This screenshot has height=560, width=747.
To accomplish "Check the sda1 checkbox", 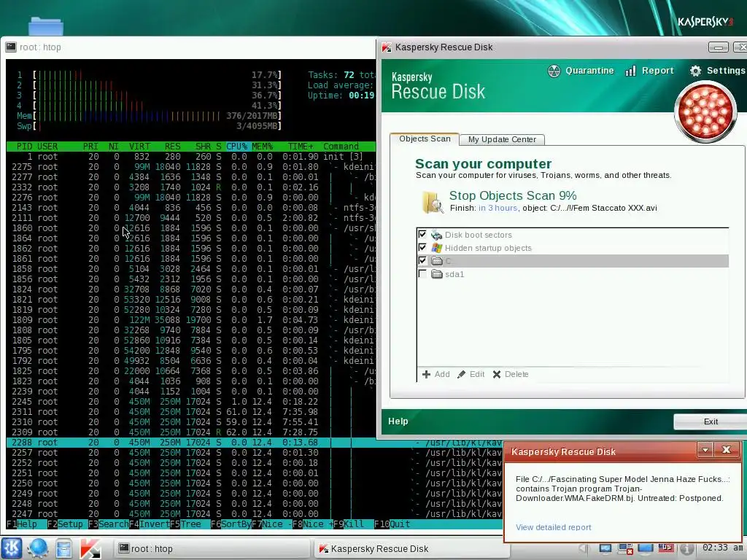I will coord(422,273).
